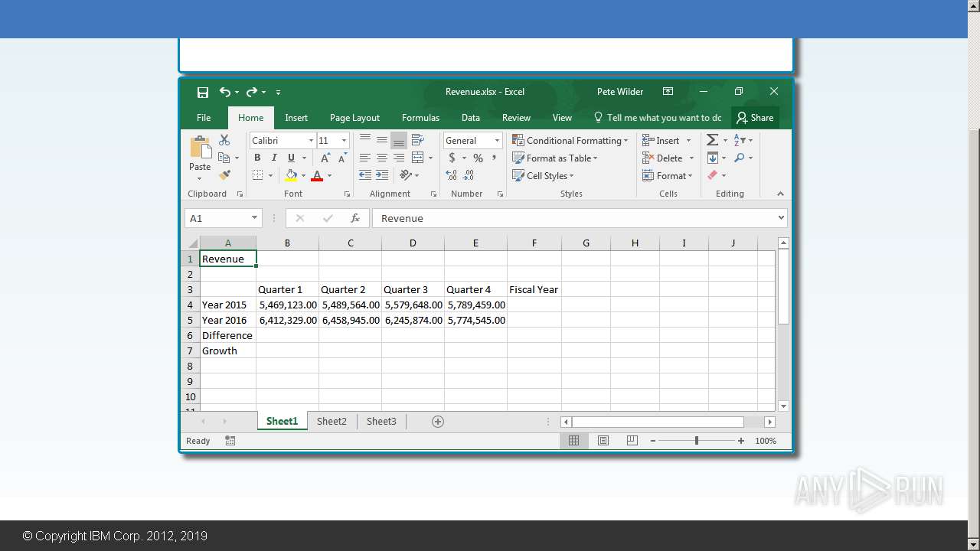Switch to Sheet2 tab
980x551 pixels.
[x=332, y=422]
